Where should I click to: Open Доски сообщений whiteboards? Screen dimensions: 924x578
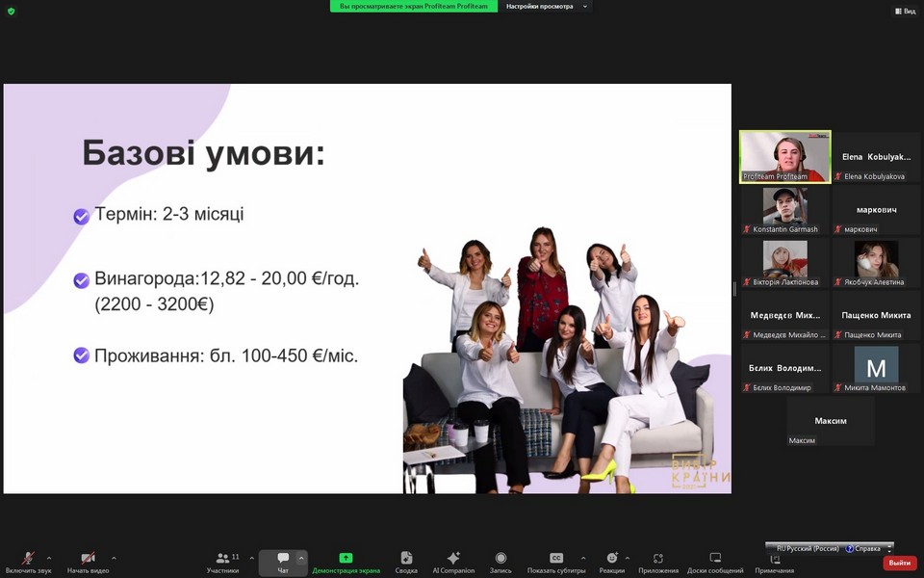click(715, 562)
